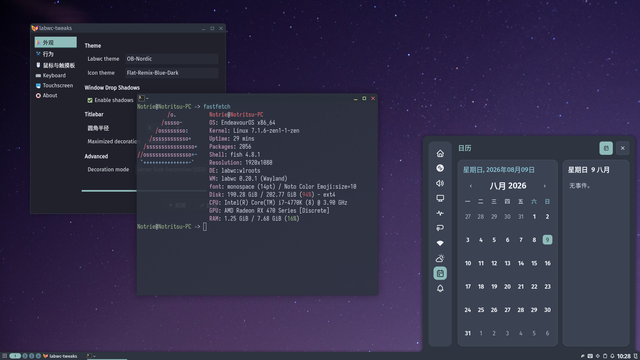Click the fastfetch command text in the terminal
640x360 pixels.
pyautogui.click(x=217, y=107)
